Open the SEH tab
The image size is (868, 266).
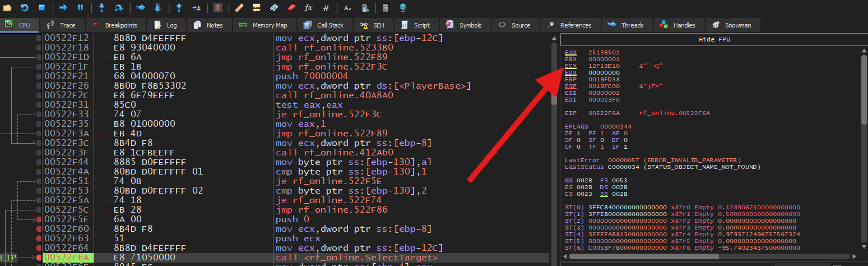(373, 25)
